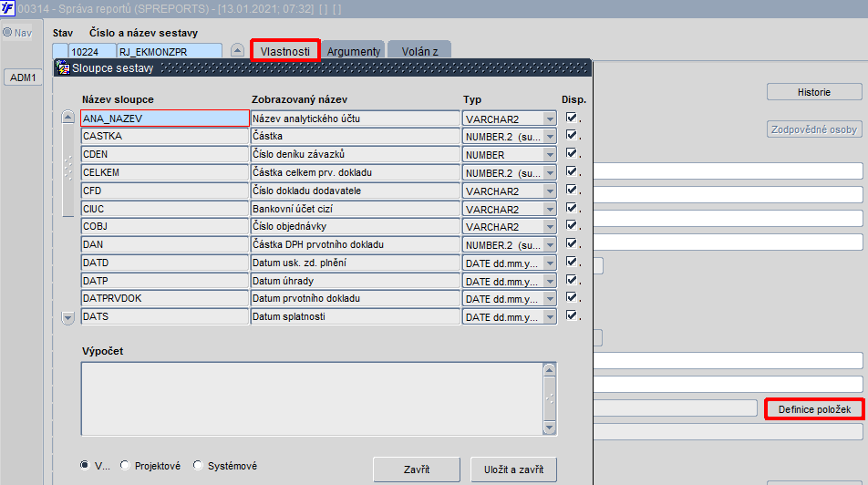Select the Systémové radio button

(198, 465)
